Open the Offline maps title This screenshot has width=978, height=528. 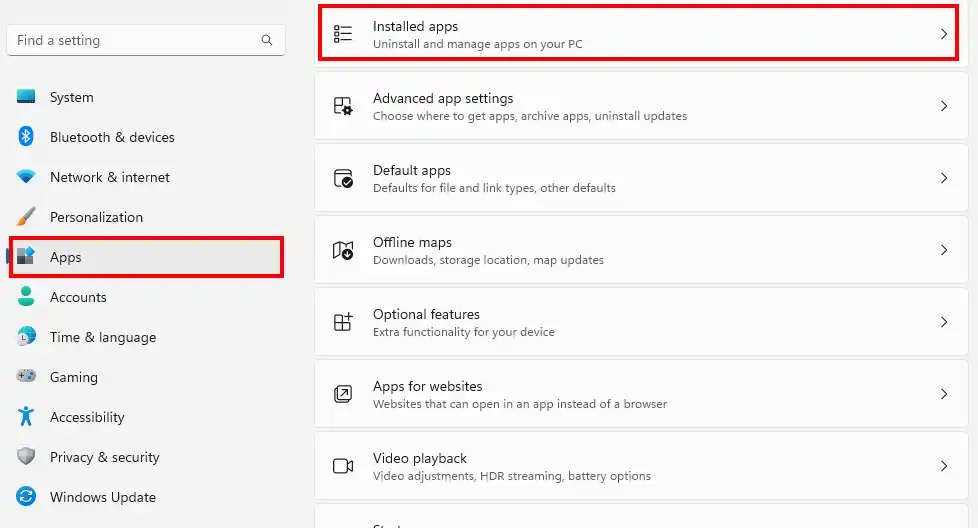coord(412,242)
